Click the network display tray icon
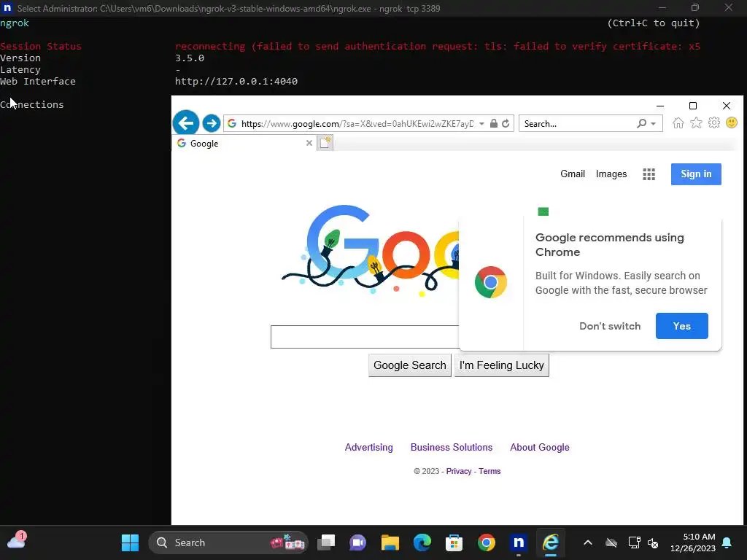The height and width of the screenshot is (560, 747). 634,542
